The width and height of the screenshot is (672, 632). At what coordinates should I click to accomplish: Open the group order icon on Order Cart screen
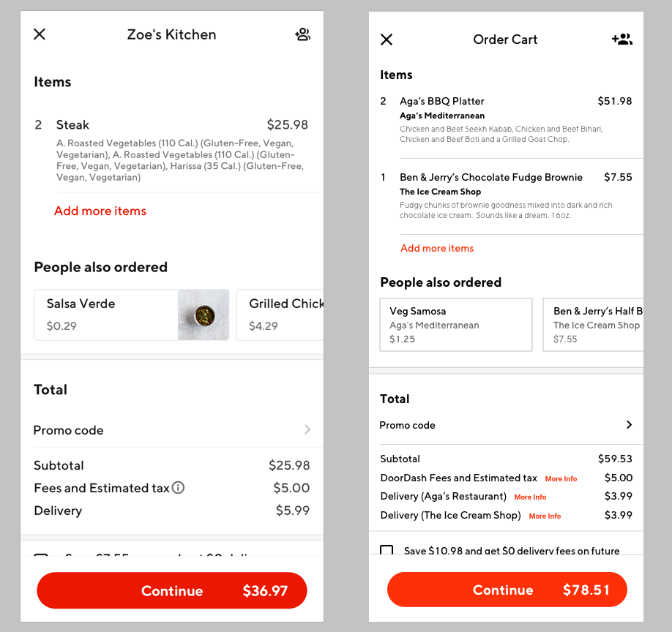[621, 39]
